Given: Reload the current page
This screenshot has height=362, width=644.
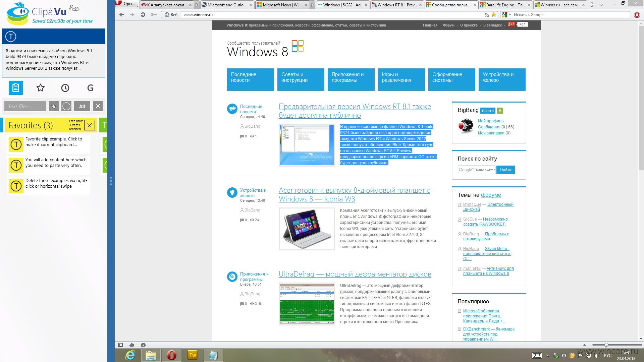Looking at the screenshot, I should [x=143, y=15].
